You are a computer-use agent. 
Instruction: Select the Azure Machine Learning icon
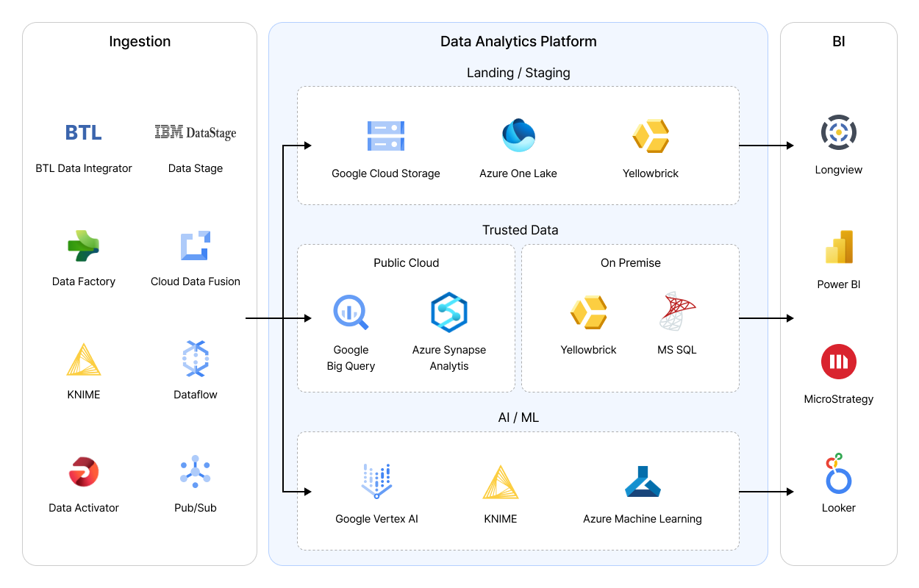(x=643, y=482)
